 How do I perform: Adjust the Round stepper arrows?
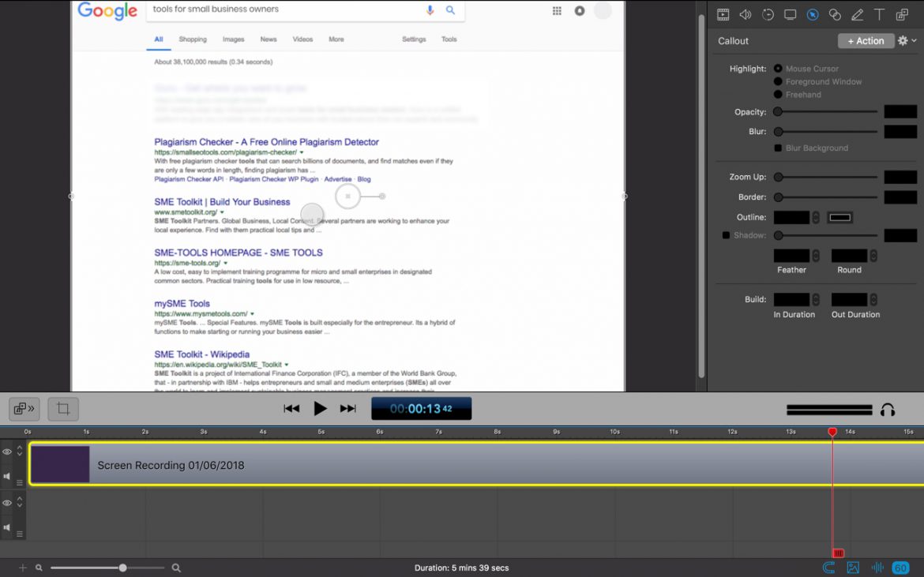tap(873, 256)
